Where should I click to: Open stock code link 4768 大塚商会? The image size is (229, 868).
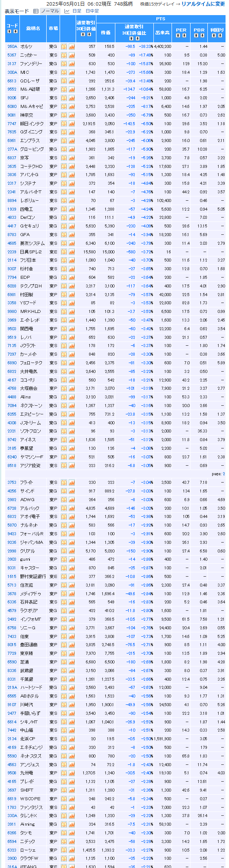click(x=12, y=388)
